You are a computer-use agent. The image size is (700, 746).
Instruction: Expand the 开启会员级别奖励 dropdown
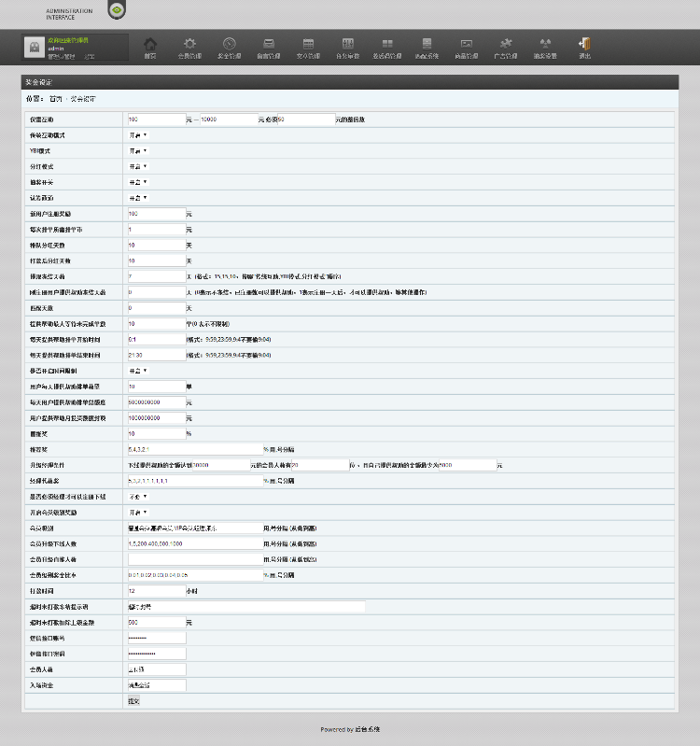pyautogui.click(x=137, y=512)
